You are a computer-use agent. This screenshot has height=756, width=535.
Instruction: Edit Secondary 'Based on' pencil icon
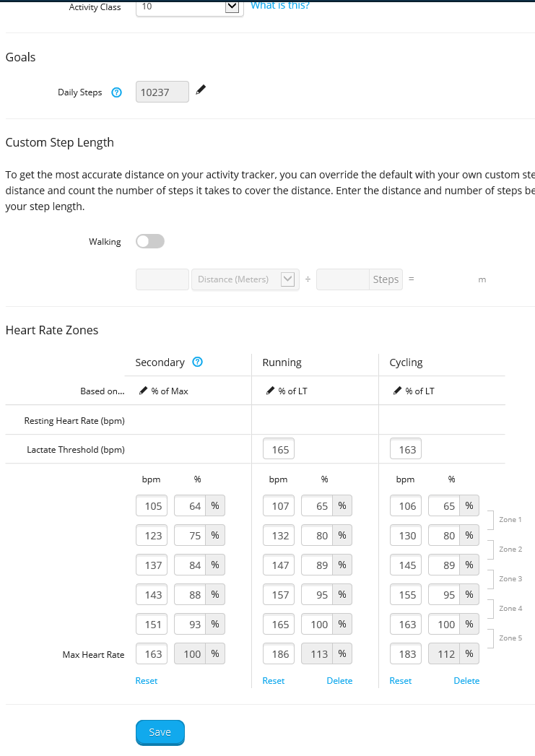pos(144,391)
